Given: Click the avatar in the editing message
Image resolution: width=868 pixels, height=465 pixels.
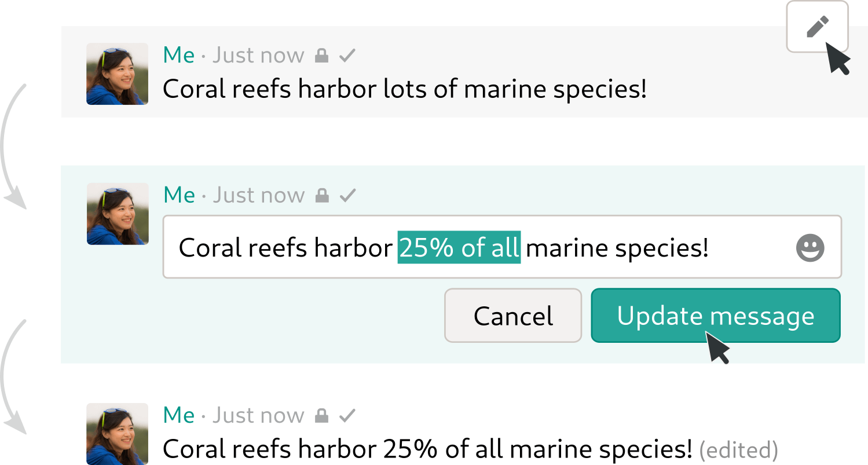Looking at the screenshot, I should tap(118, 214).
